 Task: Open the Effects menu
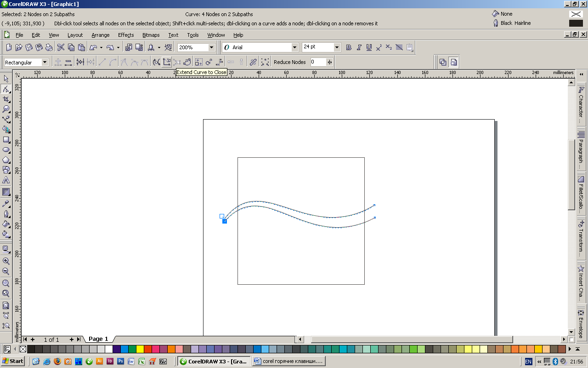(x=126, y=35)
